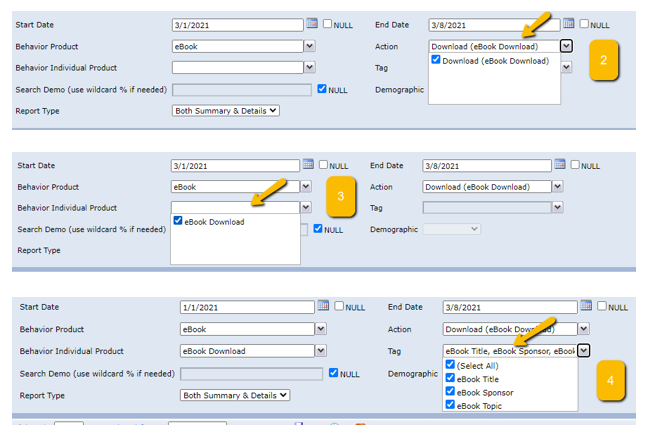Click the yellow step 2 badge
This screenshot has height=439, width=652.
pos(603,60)
